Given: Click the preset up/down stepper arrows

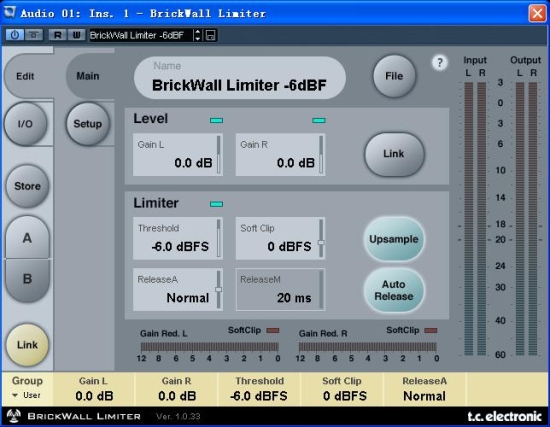Looking at the screenshot, I should click(x=197, y=35).
